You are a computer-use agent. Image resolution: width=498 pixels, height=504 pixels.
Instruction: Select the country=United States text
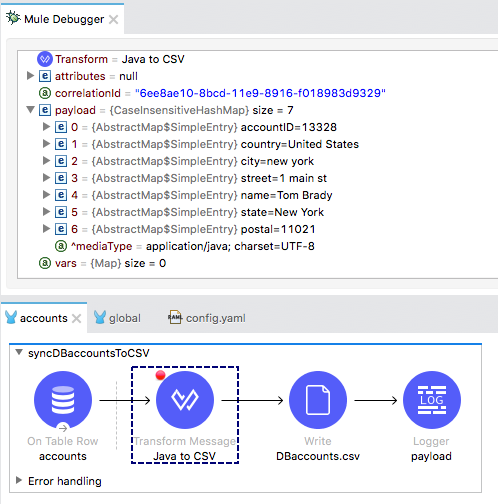pos(300,144)
